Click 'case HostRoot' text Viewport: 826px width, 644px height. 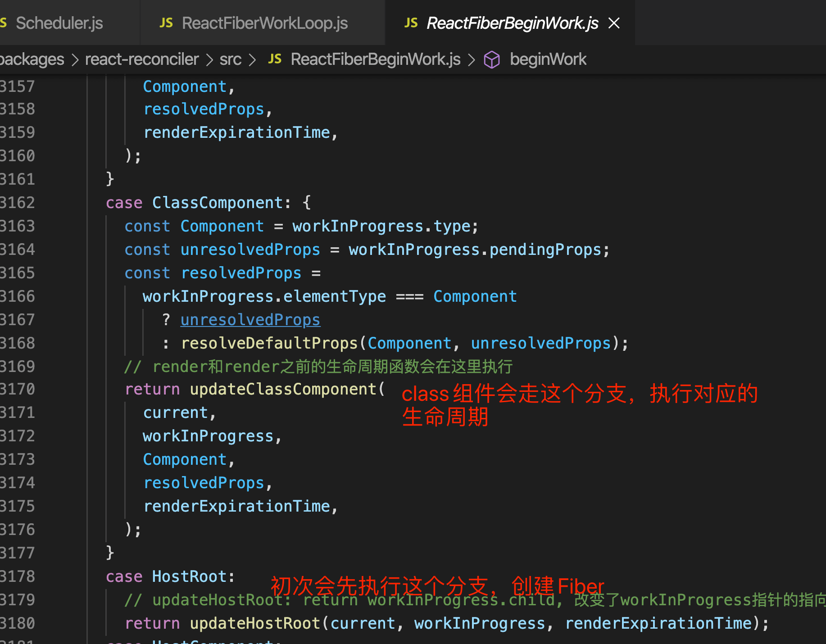(166, 576)
